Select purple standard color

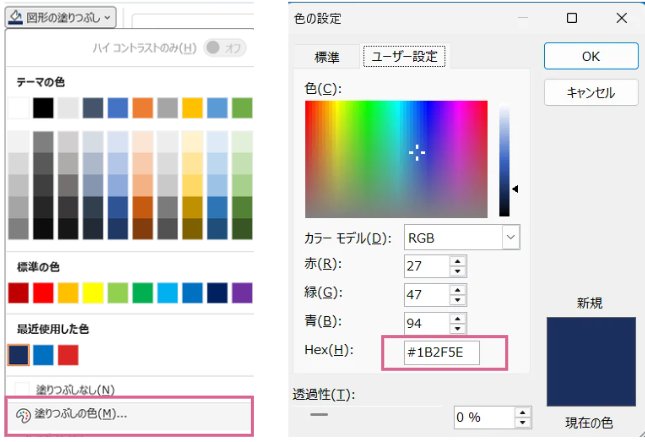click(x=242, y=293)
